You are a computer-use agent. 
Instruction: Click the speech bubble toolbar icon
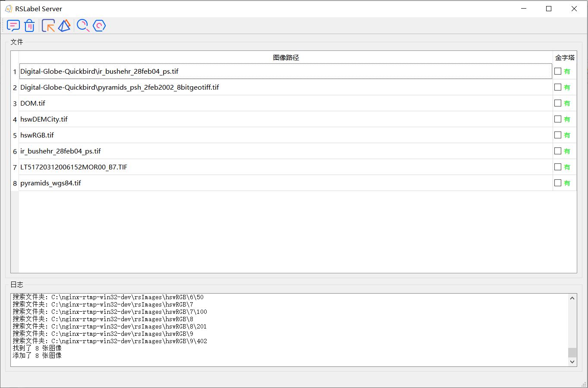click(x=13, y=26)
